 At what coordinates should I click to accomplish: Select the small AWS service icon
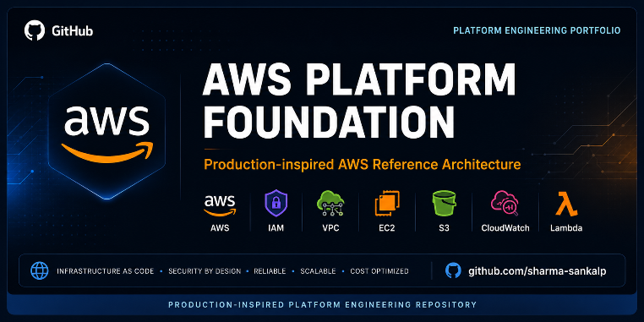[x=220, y=205]
